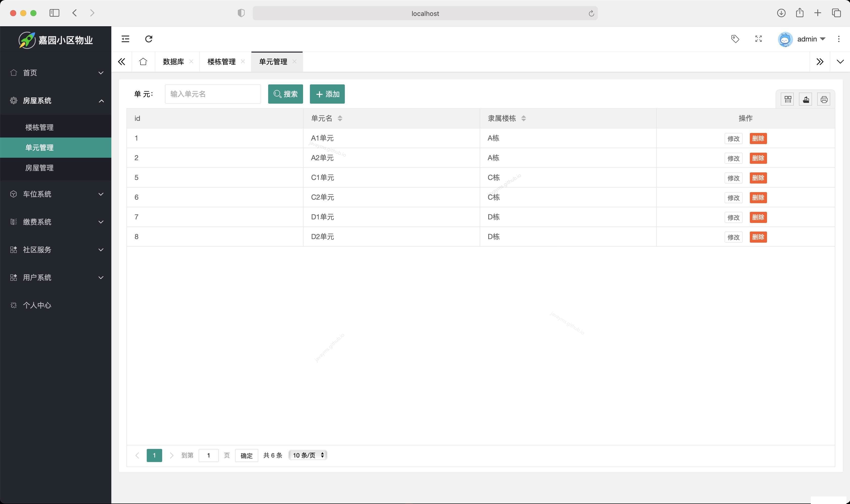The width and height of the screenshot is (850, 504).
Task: Click the home tab icon in the tab bar
Action: [143, 61]
